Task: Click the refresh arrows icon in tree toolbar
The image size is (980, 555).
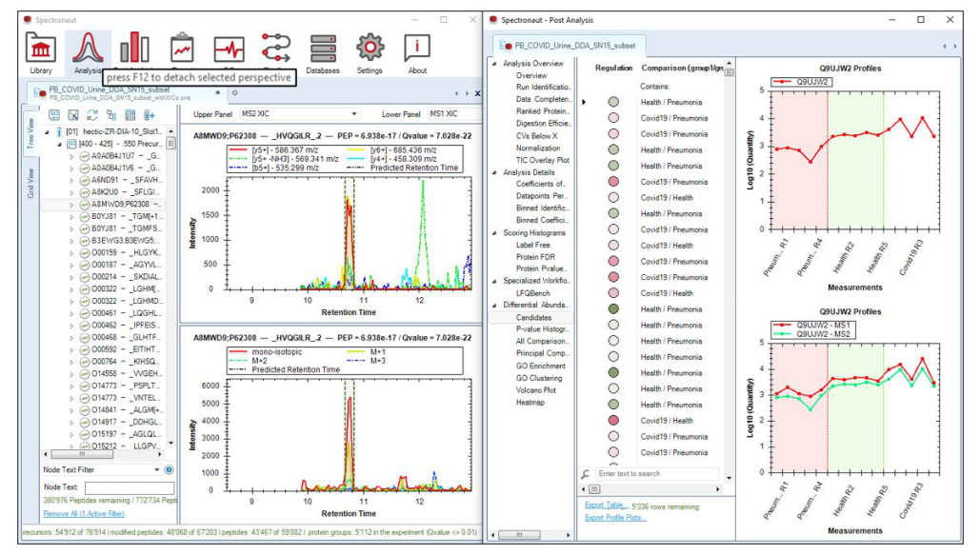Action: tap(92, 115)
